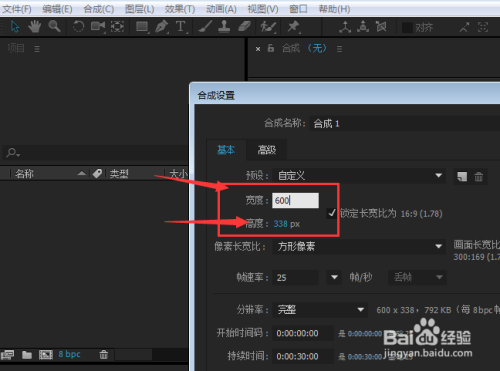Switch to the 基本 tab
Image resolution: width=500 pixels, height=371 pixels.
226,150
